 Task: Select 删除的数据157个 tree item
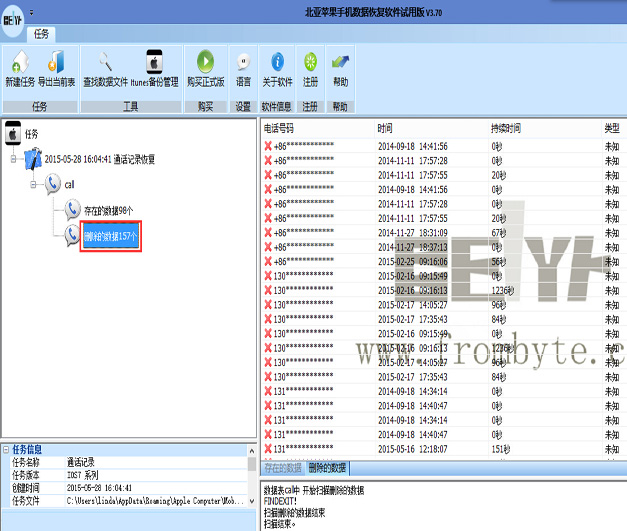(111, 236)
